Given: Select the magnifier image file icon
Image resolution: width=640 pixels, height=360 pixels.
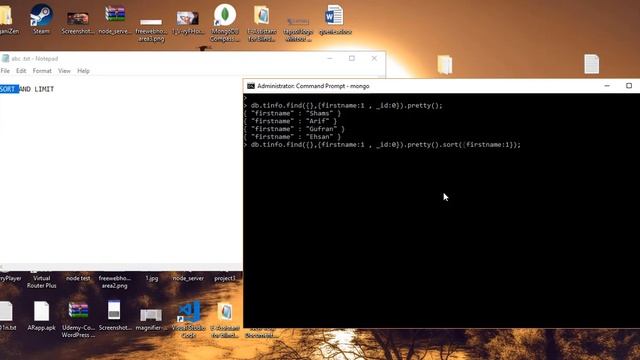Looking at the screenshot, I should pos(151,315).
